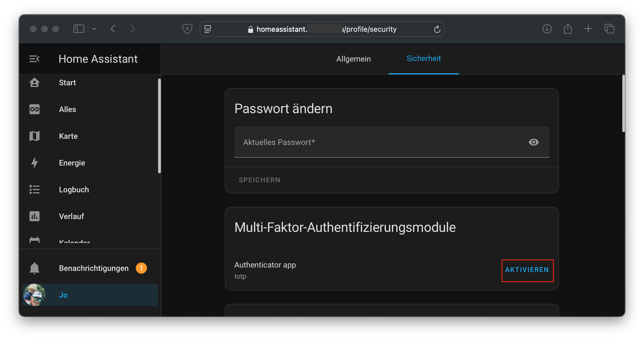The image size is (644, 340).
Task: Click the Alles (Everything) icon
Action: click(35, 110)
